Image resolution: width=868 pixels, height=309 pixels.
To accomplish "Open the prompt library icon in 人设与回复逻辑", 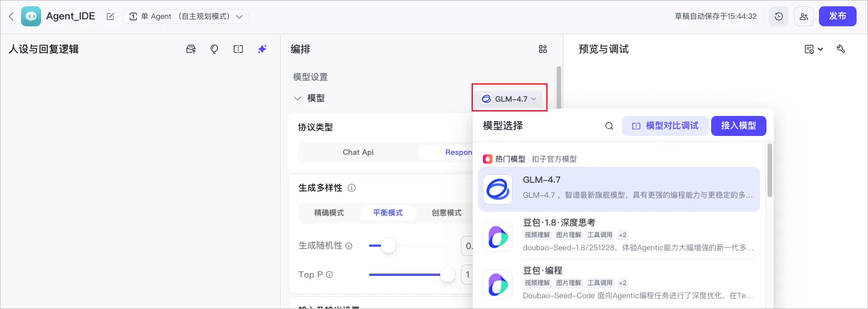I will (191, 49).
